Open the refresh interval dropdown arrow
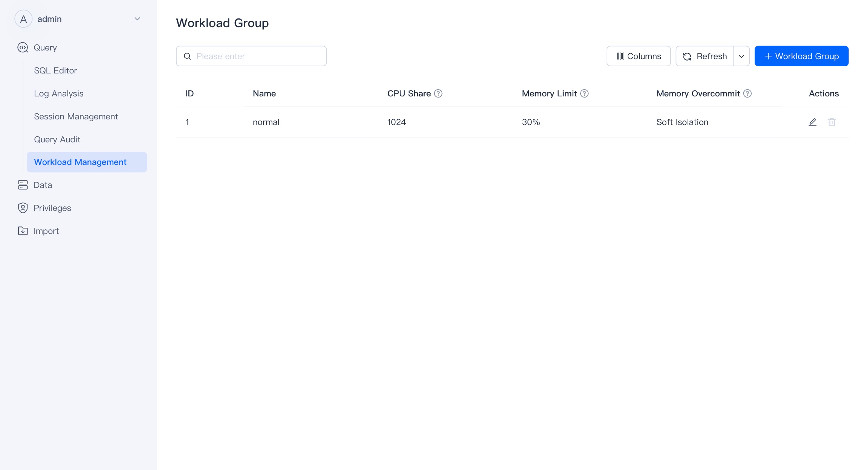 coord(741,56)
